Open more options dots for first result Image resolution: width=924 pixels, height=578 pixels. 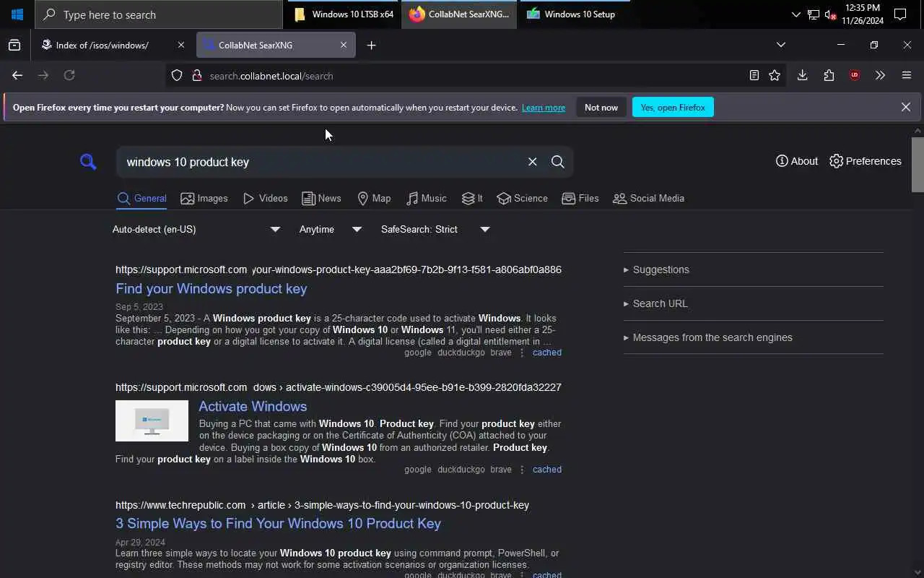522,353
